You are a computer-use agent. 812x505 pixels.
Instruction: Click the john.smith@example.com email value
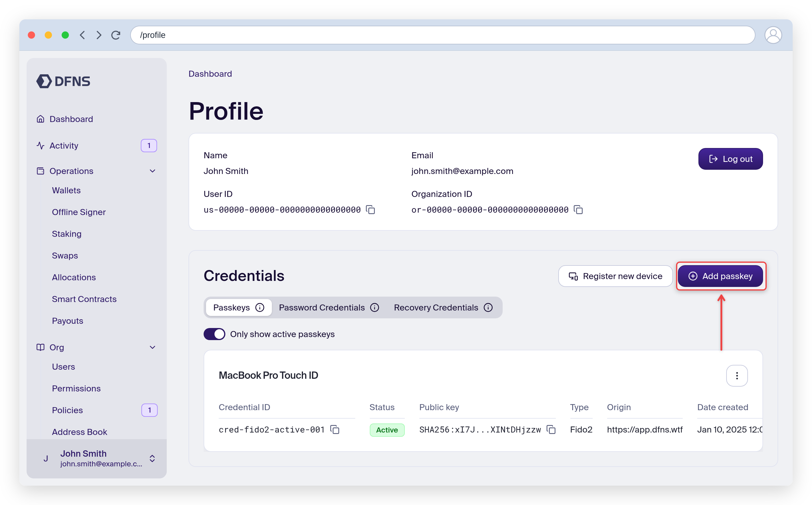(462, 171)
